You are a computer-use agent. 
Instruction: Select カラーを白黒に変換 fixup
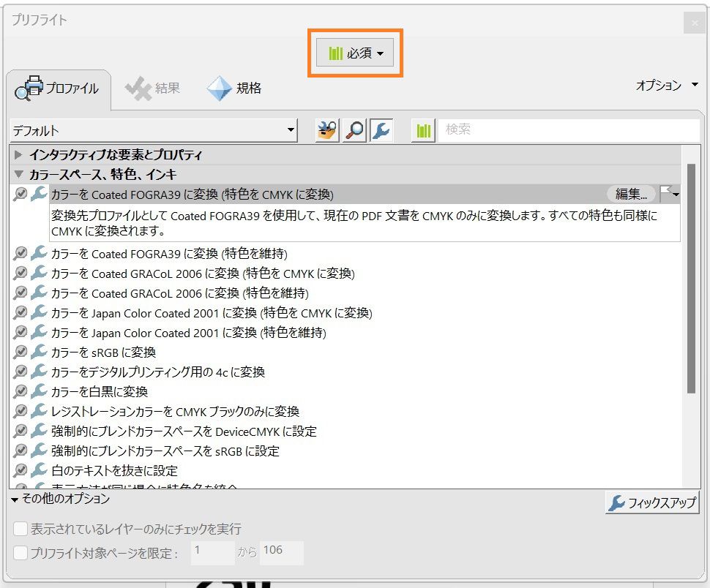[100, 392]
